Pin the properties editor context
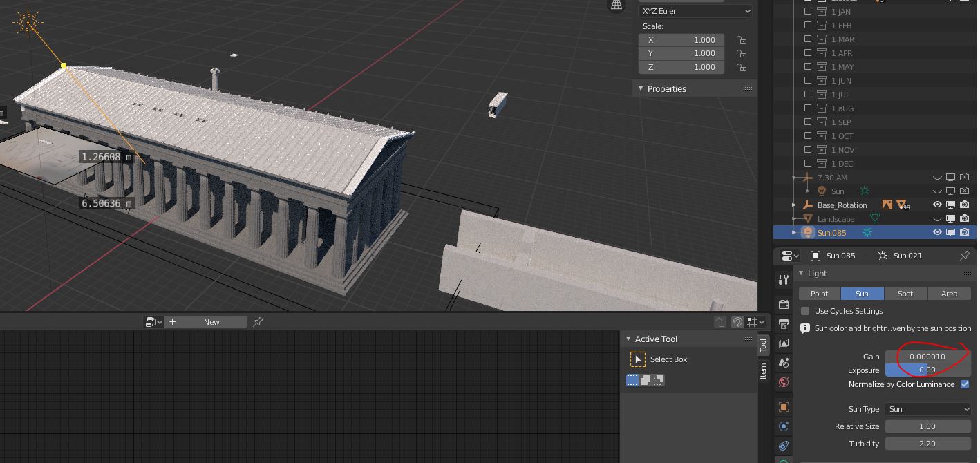Image resolution: width=980 pixels, height=463 pixels. coord(964,256)
